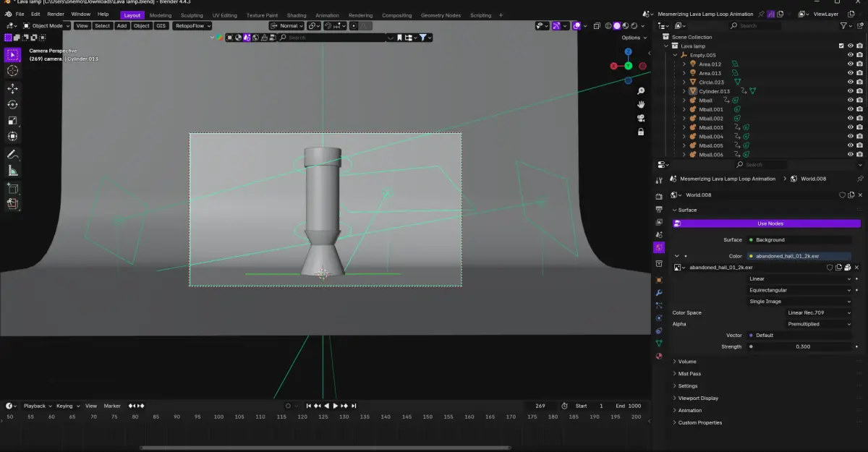Disable Mball.001 in renders
Screen dimensions: 868x452
[859, 109]
